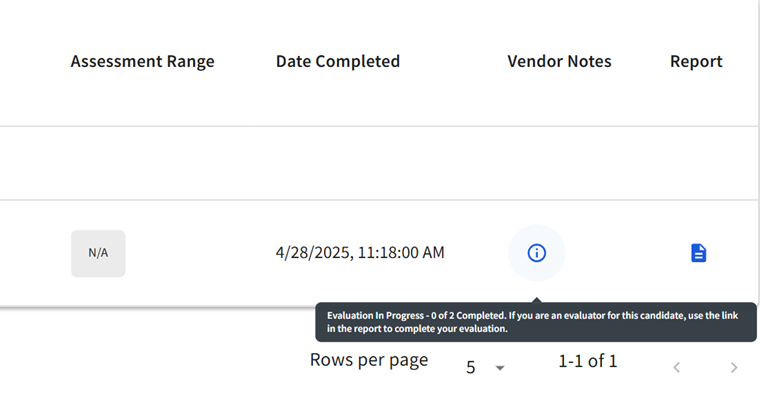Screen dimensions: 760x403
Task: Sort by Assessment Range column header
Action: (x=142, y=61)
